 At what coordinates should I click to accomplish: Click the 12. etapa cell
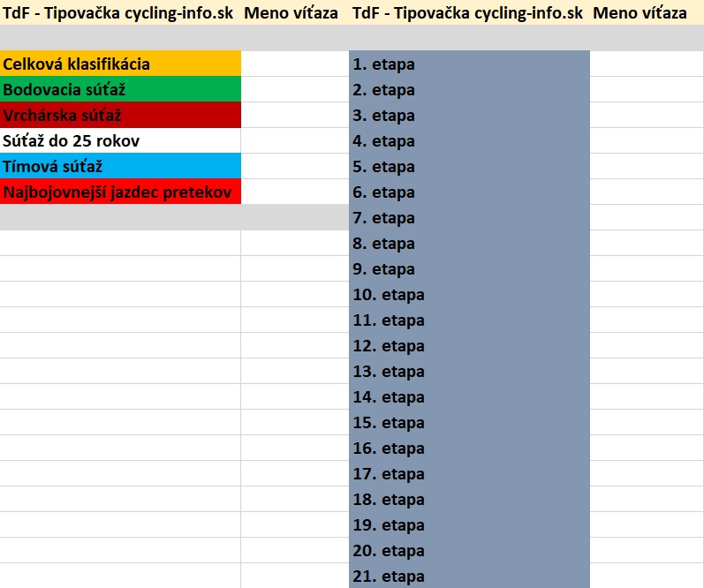tap(469, 346)
